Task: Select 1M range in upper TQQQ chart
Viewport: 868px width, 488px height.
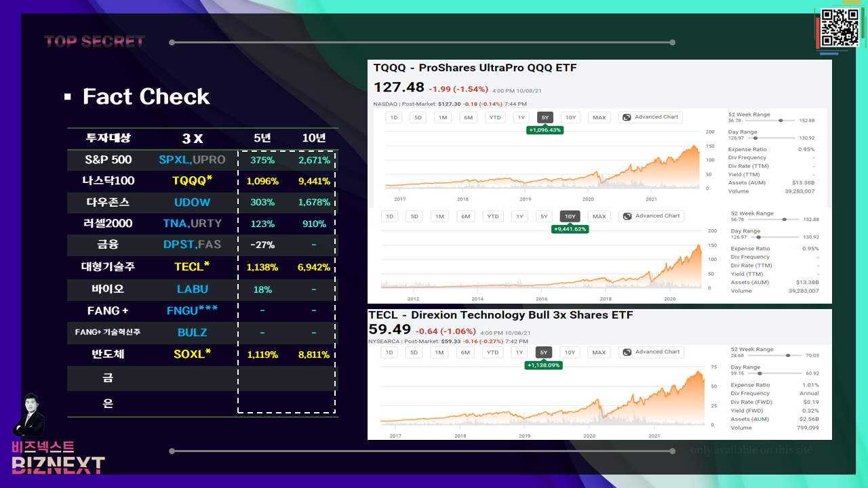Action: tap(443, 117)
